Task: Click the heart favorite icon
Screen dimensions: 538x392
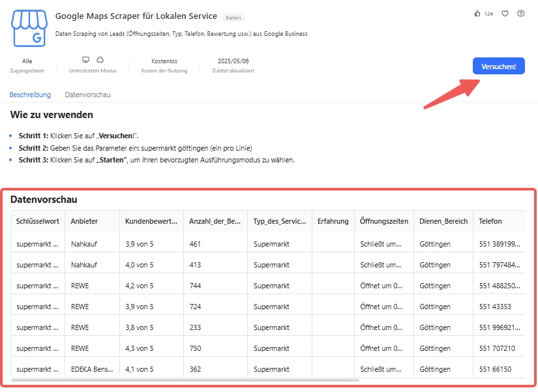Action: click(505, 14)
